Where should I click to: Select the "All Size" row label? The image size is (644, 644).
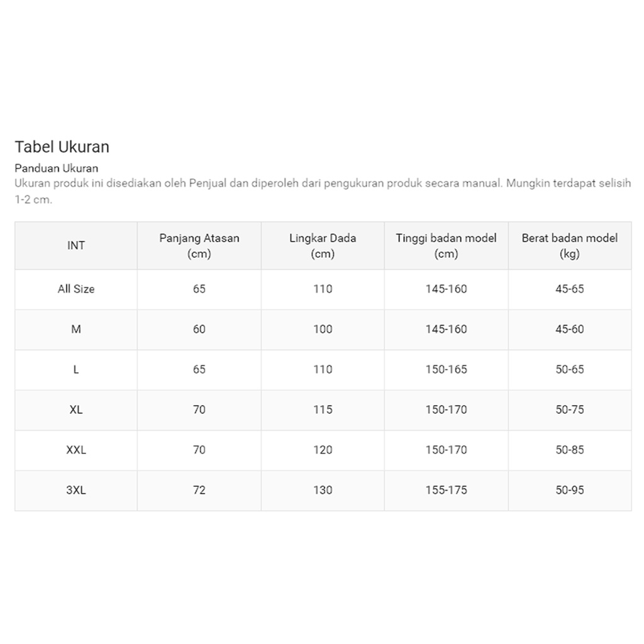pos(76,289)
